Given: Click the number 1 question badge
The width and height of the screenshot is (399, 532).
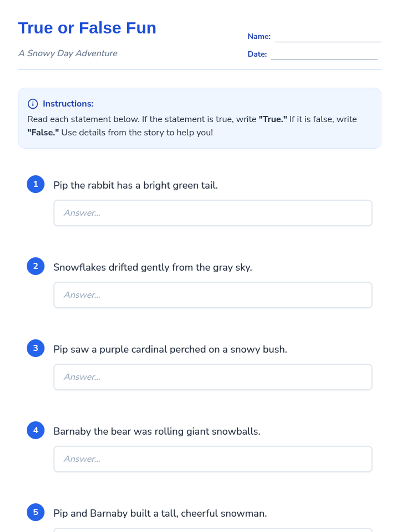Looking at the screenshot, I should click(x=36, y=184).
